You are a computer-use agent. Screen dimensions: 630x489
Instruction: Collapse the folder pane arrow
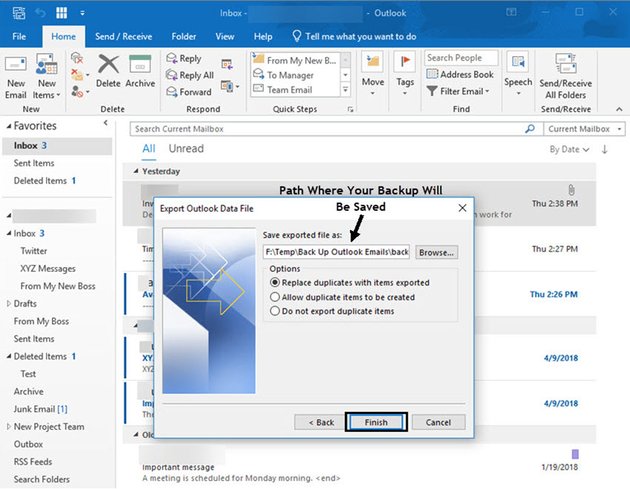[106, 123]
